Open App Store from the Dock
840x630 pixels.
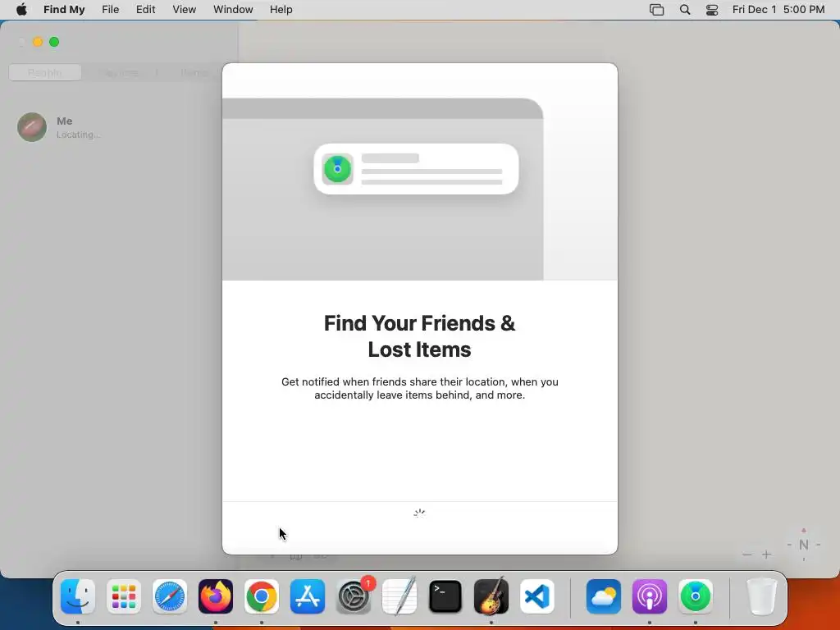tap(308, 596)
